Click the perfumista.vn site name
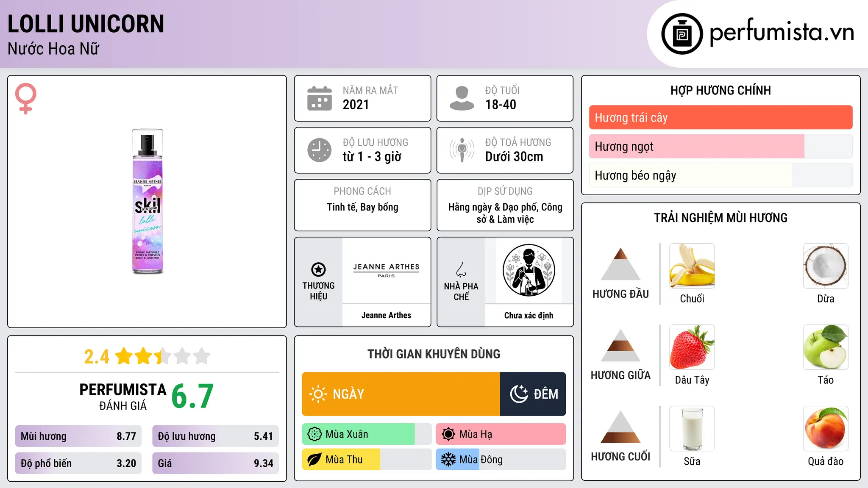This screenshot has height=488, width=868. pyautogui.click(x=782, y=32)
